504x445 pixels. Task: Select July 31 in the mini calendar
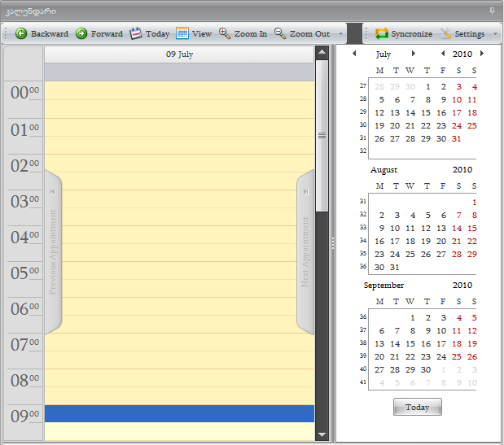[x=457, y=138]
